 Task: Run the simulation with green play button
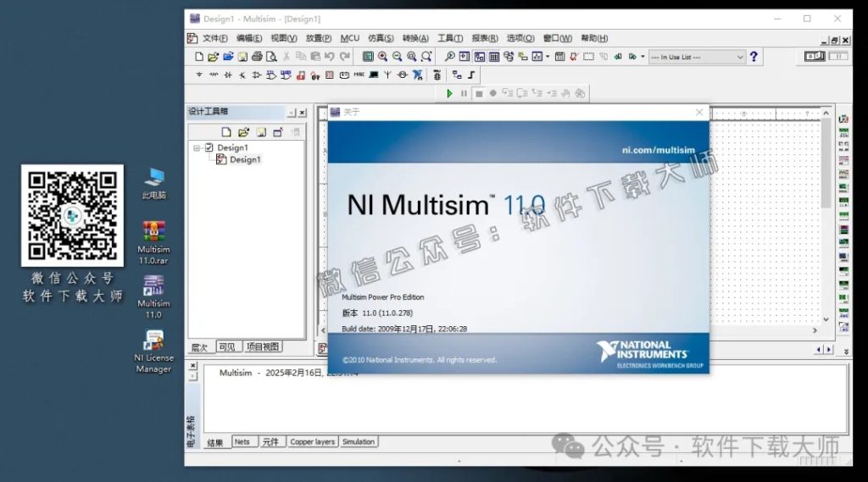point(449,93)
